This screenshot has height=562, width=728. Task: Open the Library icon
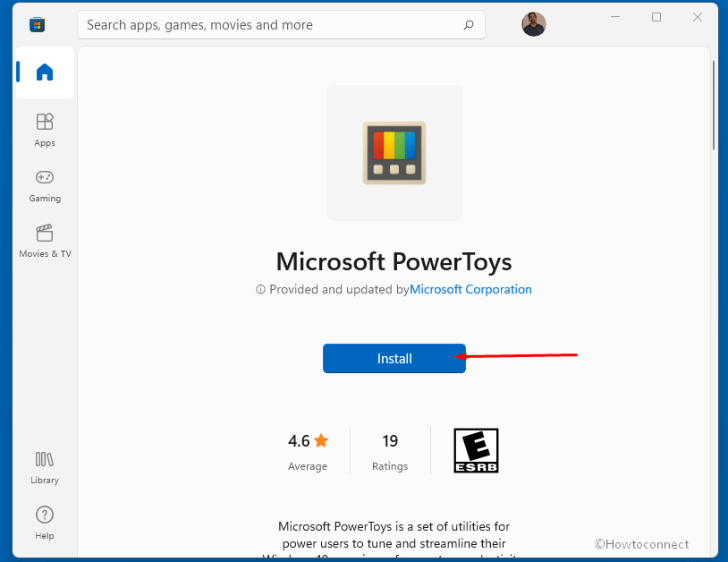coord(45,460)
